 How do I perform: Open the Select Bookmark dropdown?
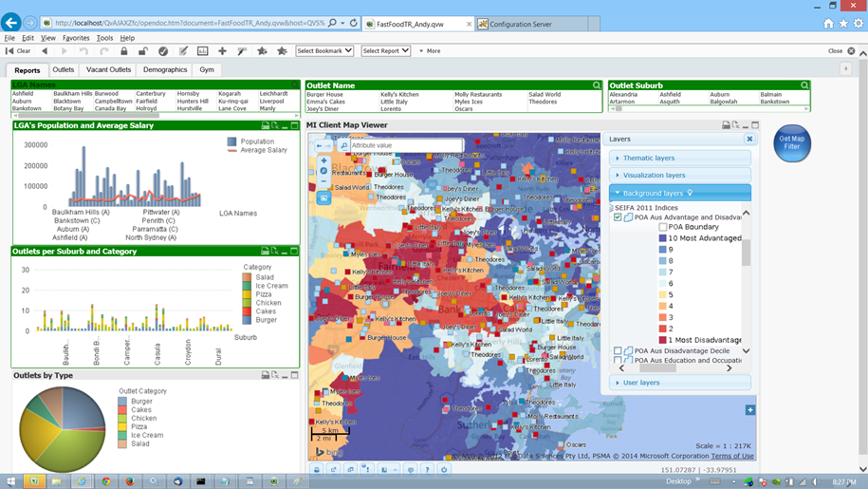point(324,51)
